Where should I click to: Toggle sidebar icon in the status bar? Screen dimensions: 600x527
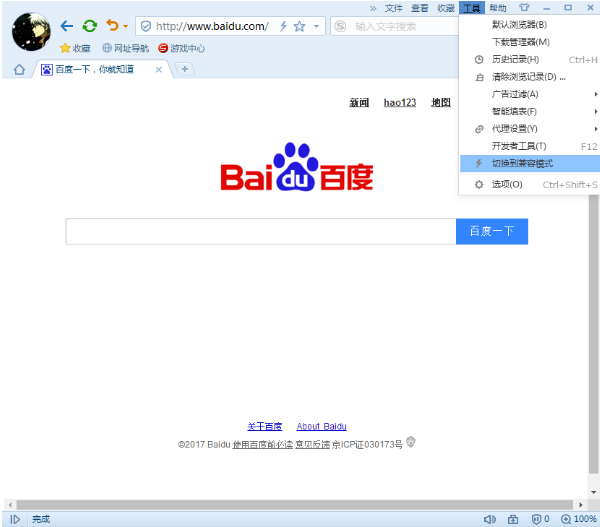point(15,519)
